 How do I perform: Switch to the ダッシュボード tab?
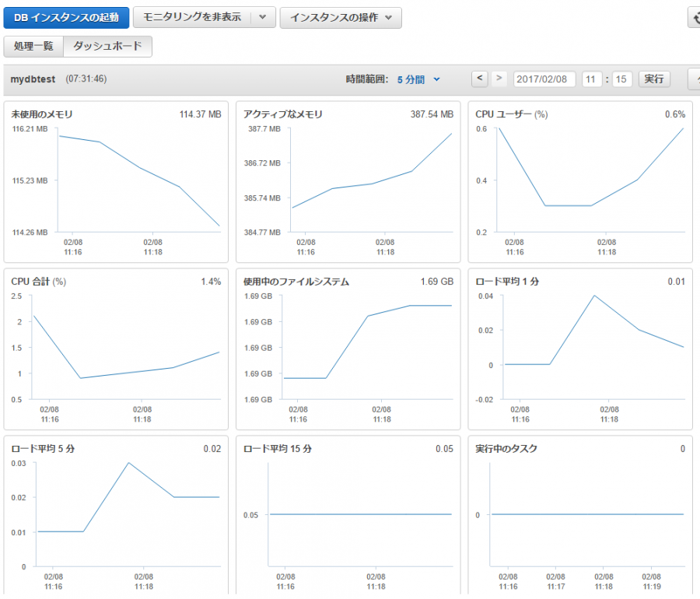(x=107, y=47)
